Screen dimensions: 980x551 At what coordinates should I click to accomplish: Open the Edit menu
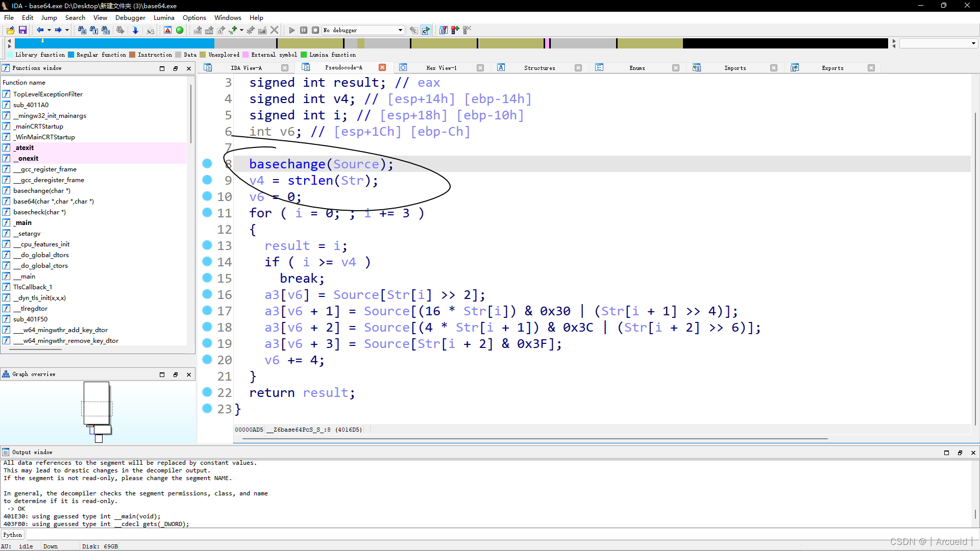point(28,17)
